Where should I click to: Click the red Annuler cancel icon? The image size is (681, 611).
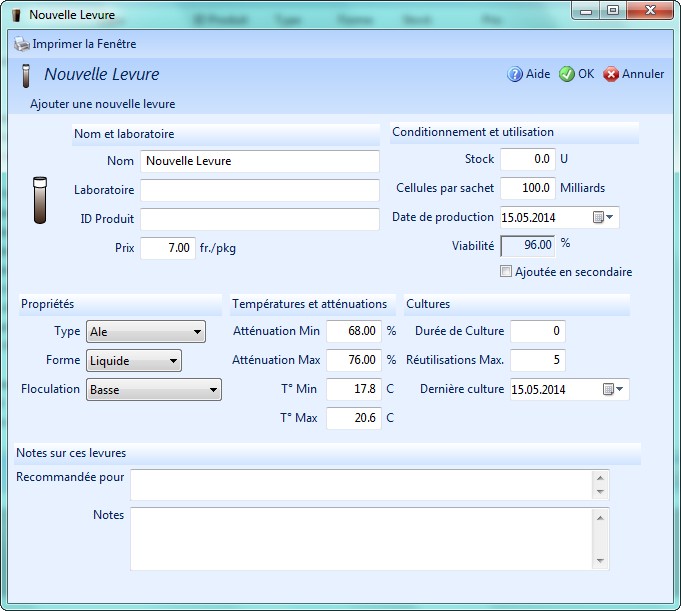pyautogui.click(x=611, y=74)
